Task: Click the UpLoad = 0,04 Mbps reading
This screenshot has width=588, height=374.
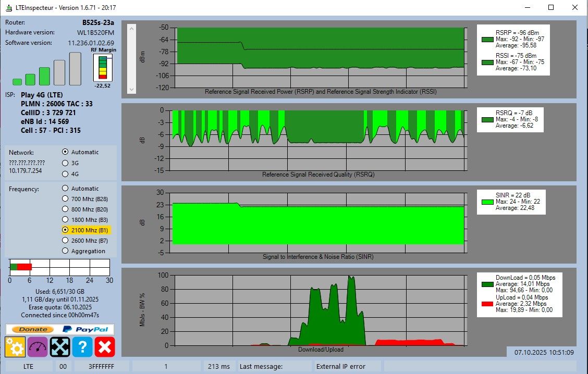Action: tap(522, 297)
